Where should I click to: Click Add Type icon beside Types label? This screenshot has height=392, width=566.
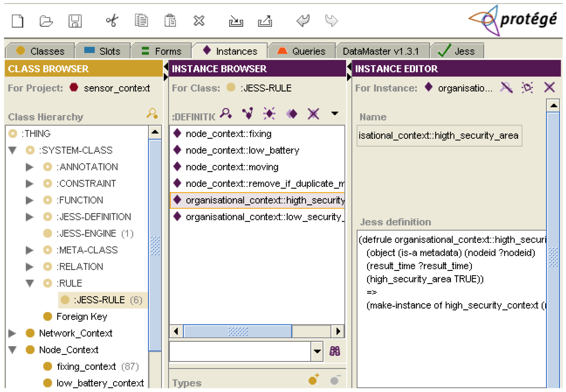314,380
